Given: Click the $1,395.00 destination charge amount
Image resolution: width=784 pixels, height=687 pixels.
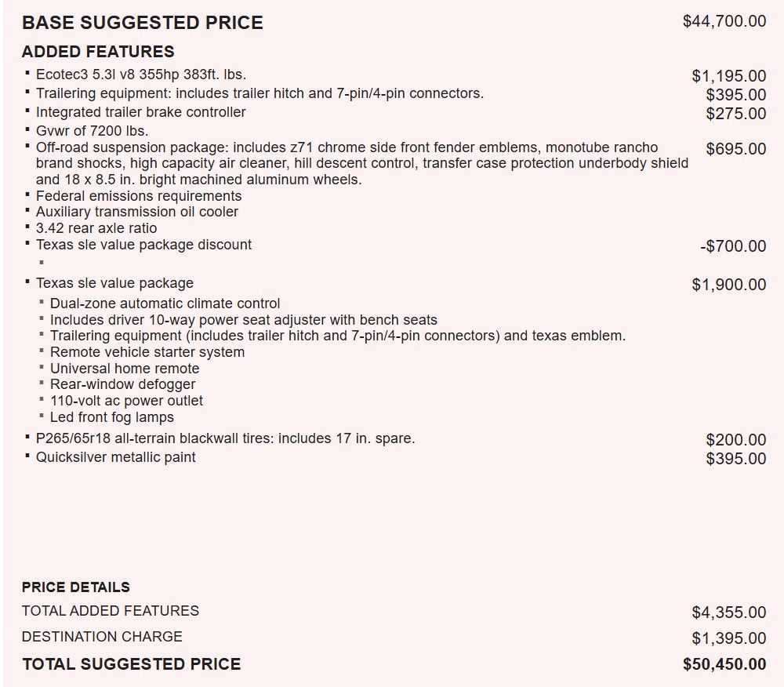Looking at the screenshot, I should (728, 638).
